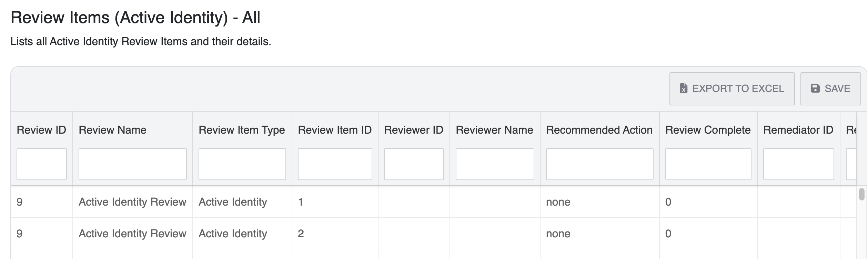Sort by Review Name column header
This screenshot has height=259, width=868.
112,130
